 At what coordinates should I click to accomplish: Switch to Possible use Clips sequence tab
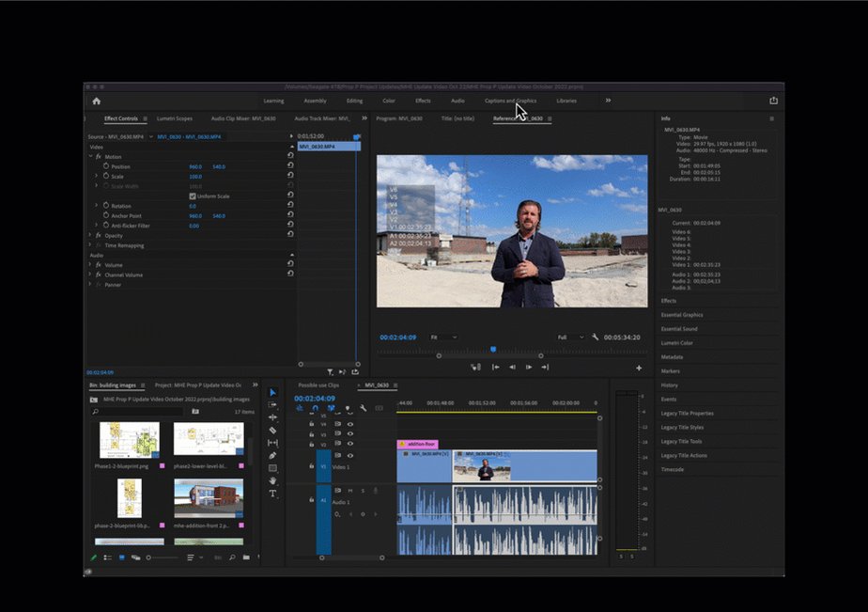tap(318, 384)
